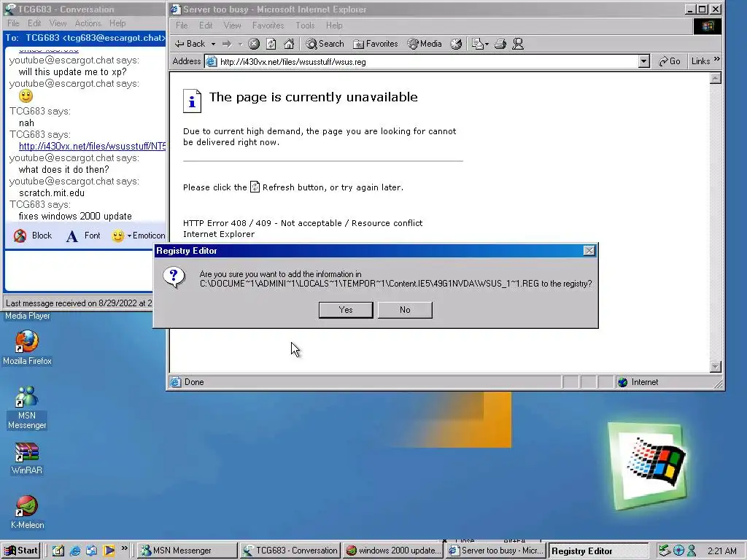Open the Search pane in IE
The image size is (747, 560).
pyautogui.click(x=325, y=44)
